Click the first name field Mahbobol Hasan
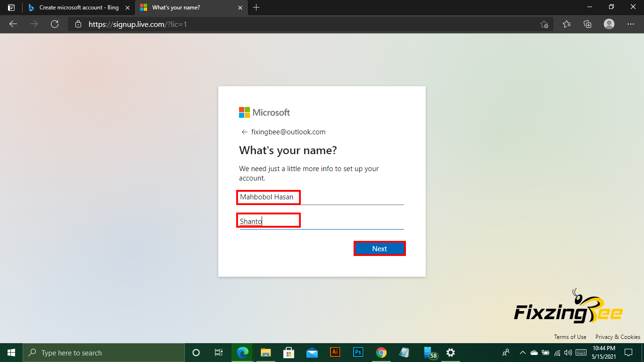This screenshot has width=644, height=362. click(x=321, y=197)
